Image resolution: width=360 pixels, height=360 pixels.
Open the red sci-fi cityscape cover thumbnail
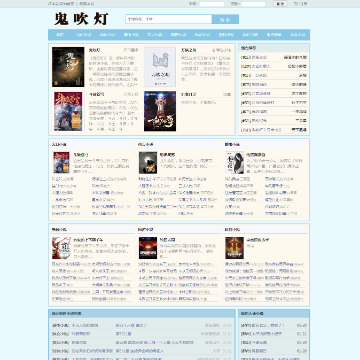coord(148,248)
